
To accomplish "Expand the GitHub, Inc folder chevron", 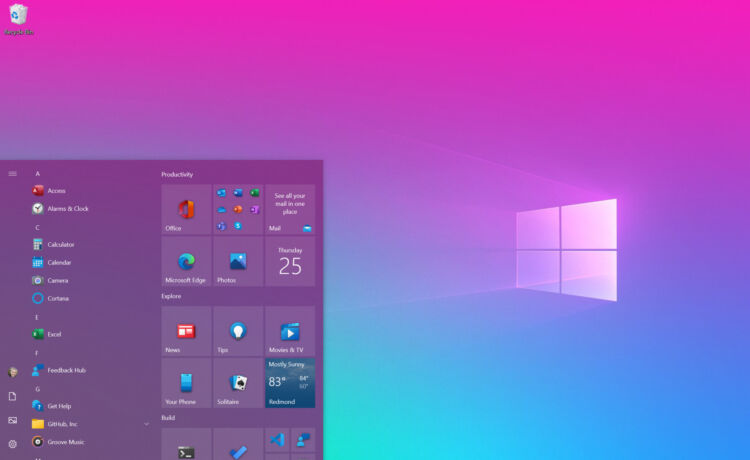I will [146, 424].
